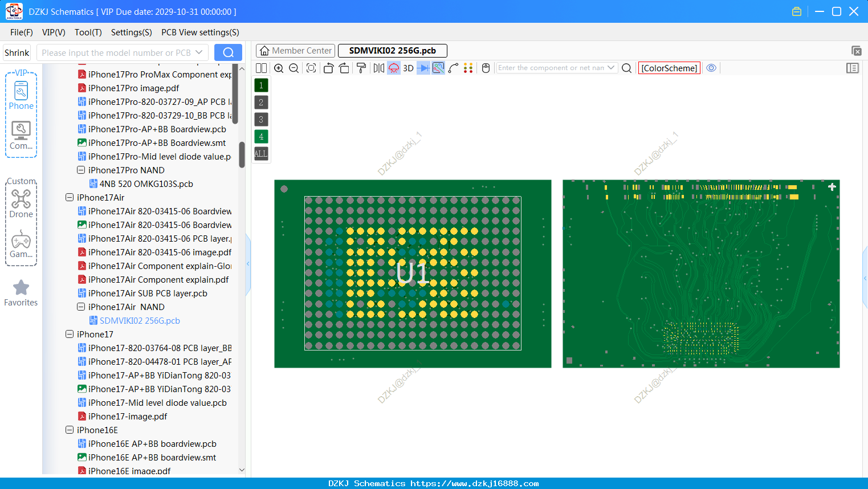
Task: Collapse the iPhone17Air tree folder
Action: [70, 198]
